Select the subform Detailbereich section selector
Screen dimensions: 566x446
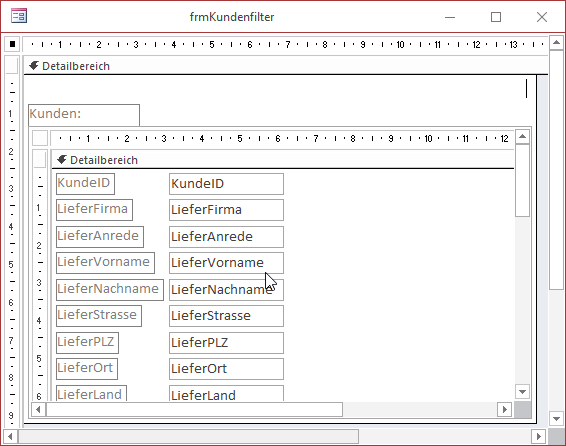click(40, 159)
